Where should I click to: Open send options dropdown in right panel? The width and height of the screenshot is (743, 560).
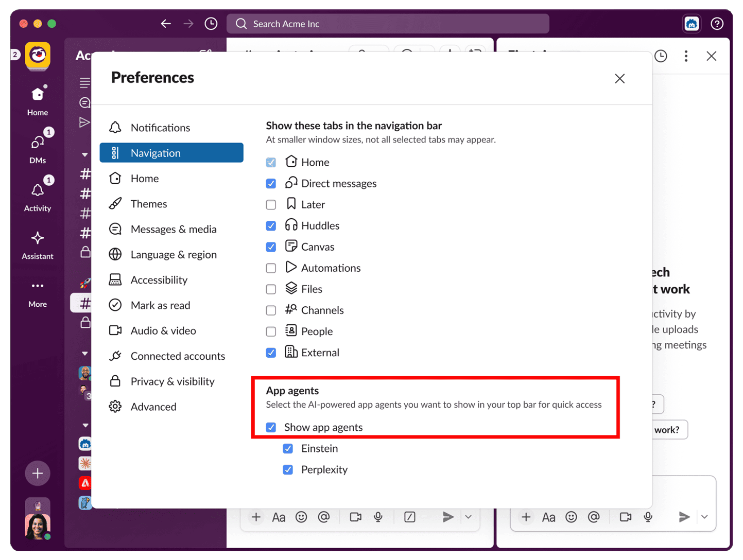click(704, 517)
